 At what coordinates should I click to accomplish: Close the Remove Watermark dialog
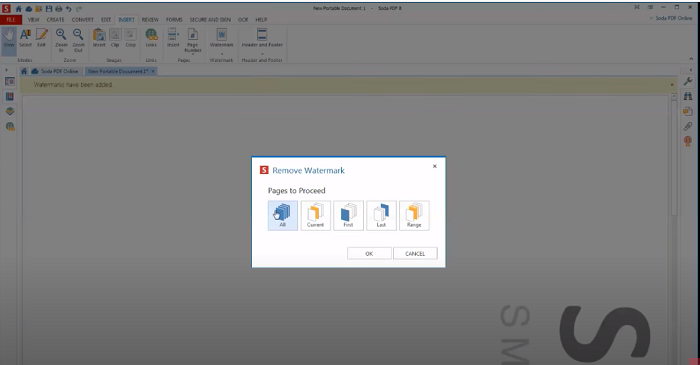(435, 166)
